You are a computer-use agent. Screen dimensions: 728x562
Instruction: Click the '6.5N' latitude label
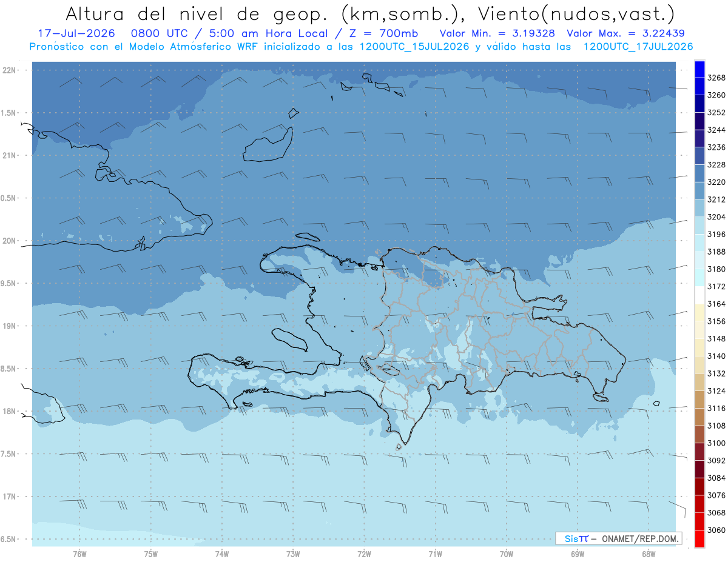(9, 539)
